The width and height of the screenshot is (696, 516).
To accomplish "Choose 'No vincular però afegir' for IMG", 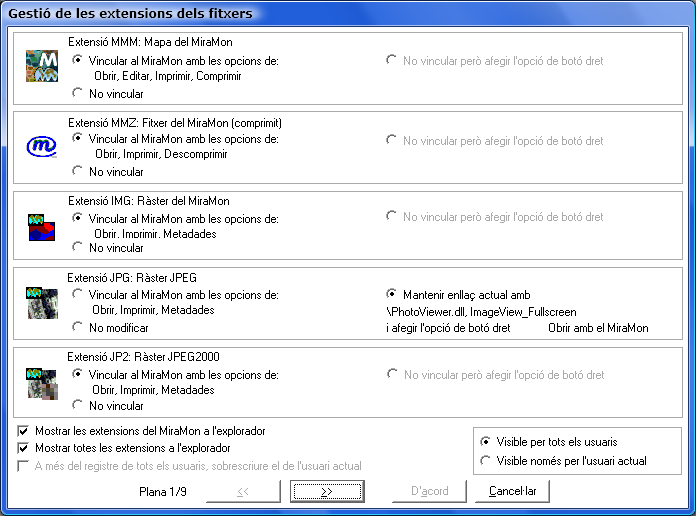I will [391, 216].
